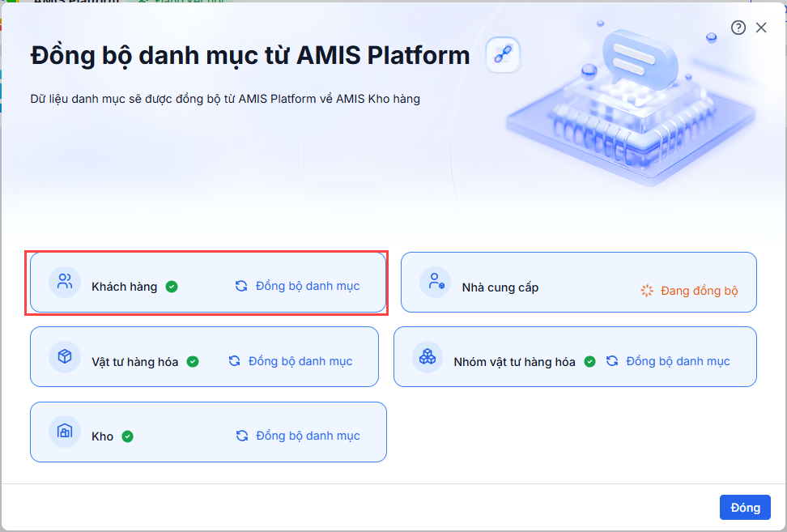The width and height of the screenshot is (787, 532).
Task: Click the description text about AMIS Kho hàng
Action: pos(225,99)
